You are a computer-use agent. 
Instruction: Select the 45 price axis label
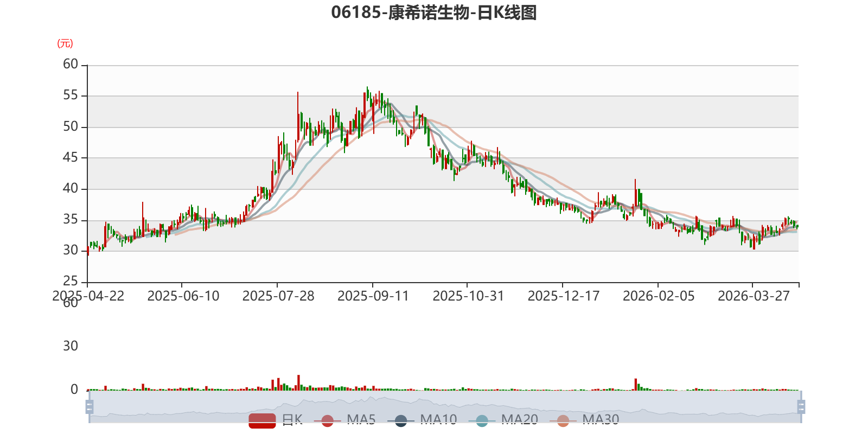(x=71, y=157)
